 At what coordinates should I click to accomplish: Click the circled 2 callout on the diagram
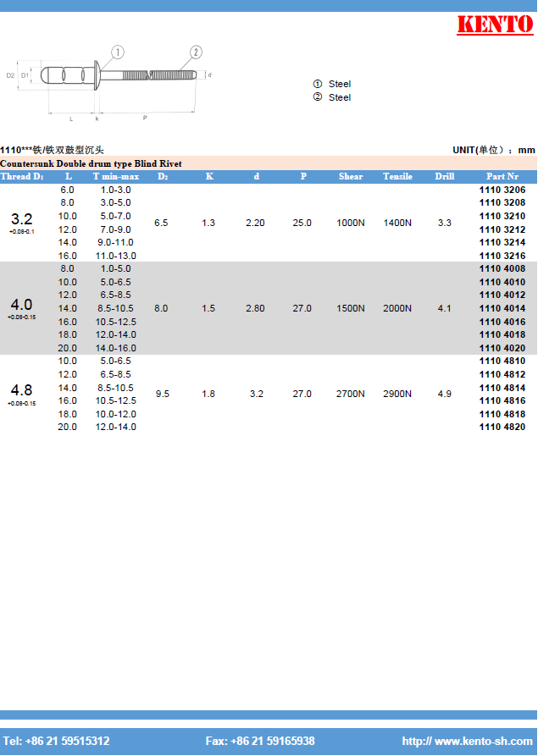click(196, 52)
